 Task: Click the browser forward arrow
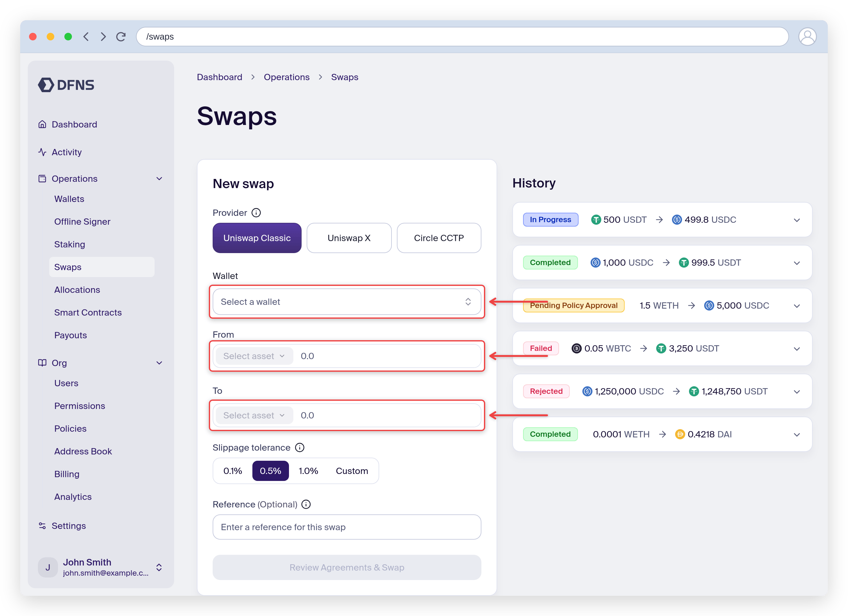(x=103, y=37)
